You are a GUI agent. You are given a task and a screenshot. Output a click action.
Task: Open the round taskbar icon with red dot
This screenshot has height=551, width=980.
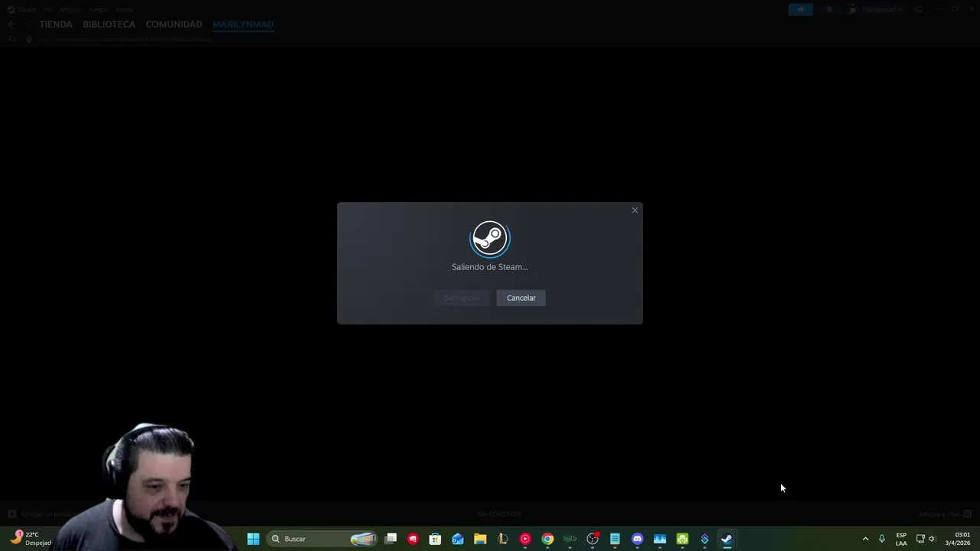[x=593, y=539]
